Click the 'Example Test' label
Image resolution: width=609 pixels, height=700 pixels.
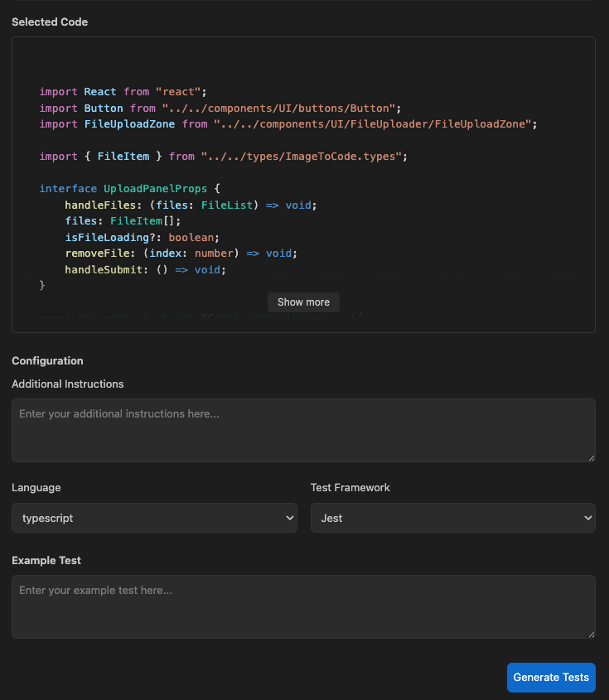coord(46,560)
